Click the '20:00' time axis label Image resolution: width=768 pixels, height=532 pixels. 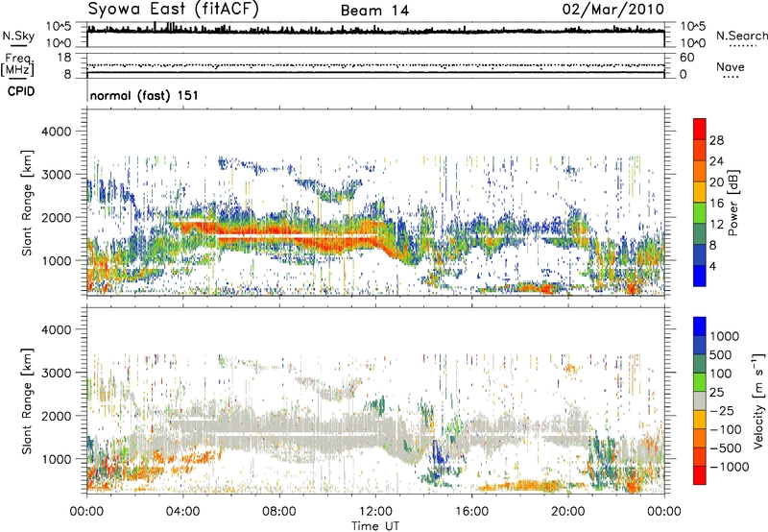[x=568, y=512]
